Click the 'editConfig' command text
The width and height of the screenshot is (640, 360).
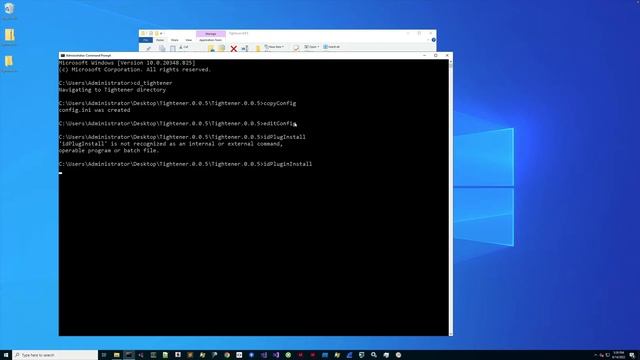[x=280, y=123]
